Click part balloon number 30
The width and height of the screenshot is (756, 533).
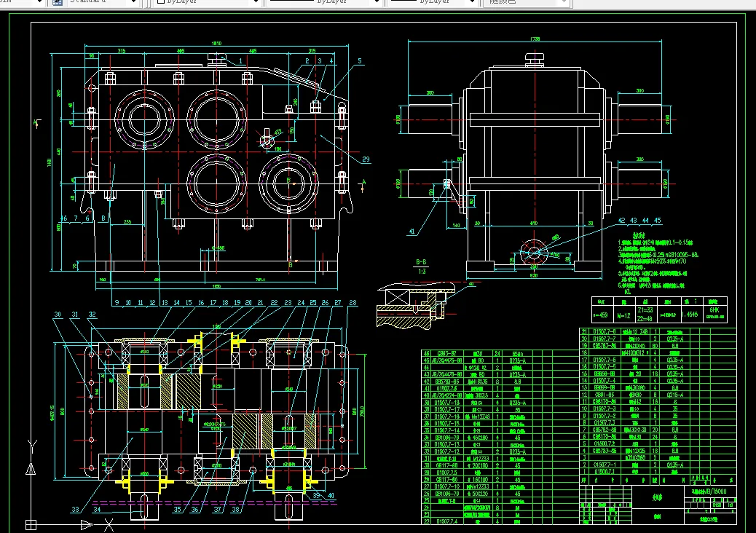(x=58, y=315)
